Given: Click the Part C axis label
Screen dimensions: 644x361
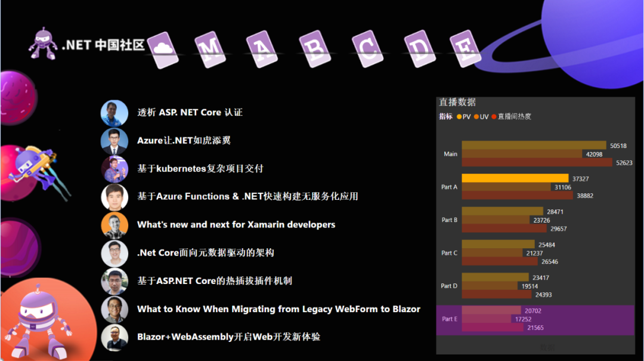Looking at the screenshot, I should tap(450, 253).
